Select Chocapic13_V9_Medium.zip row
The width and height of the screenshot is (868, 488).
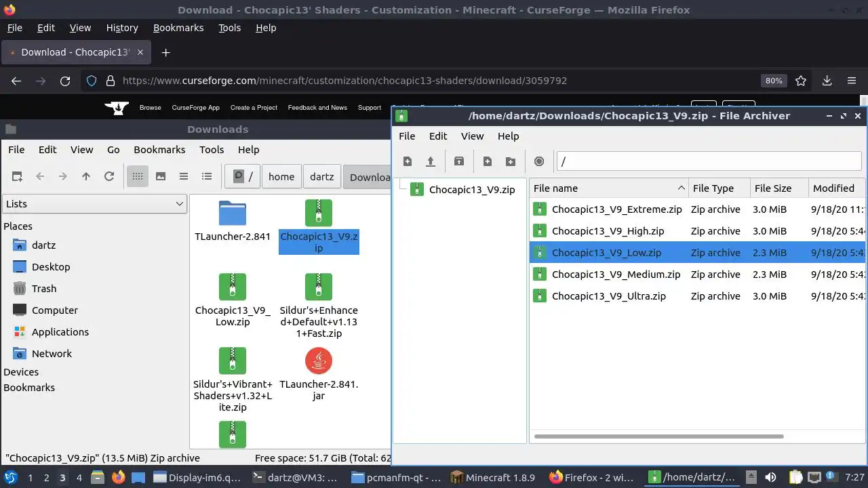pos(698,274)
